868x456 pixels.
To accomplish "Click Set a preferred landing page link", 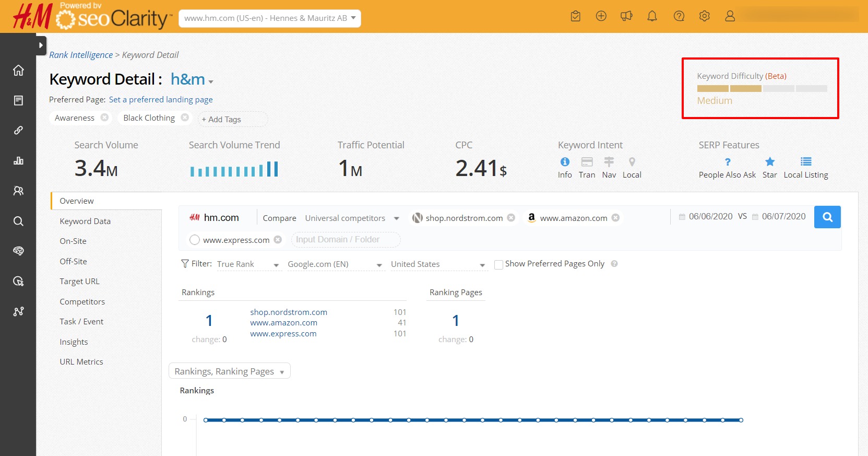I will tap(161, 99).
